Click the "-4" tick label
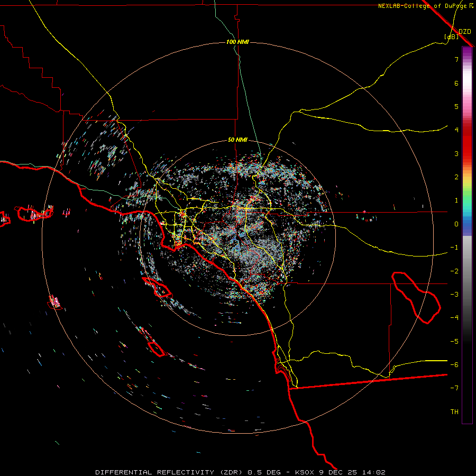The height and width of the screenshot is (476, 476). [x=454, y=318]
